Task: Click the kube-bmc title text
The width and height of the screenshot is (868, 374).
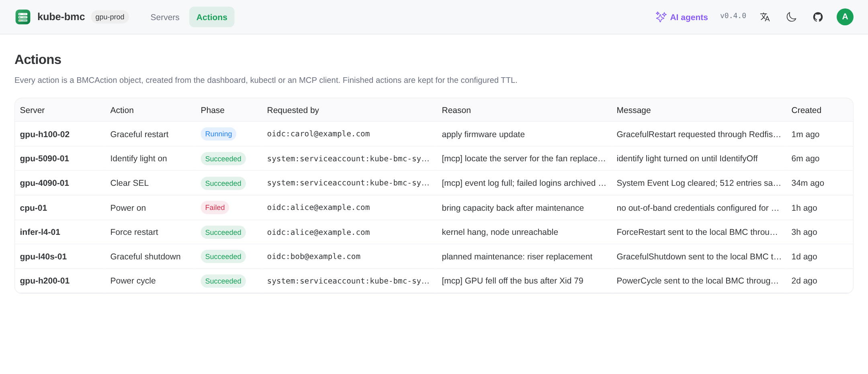Action: [61, 17]
